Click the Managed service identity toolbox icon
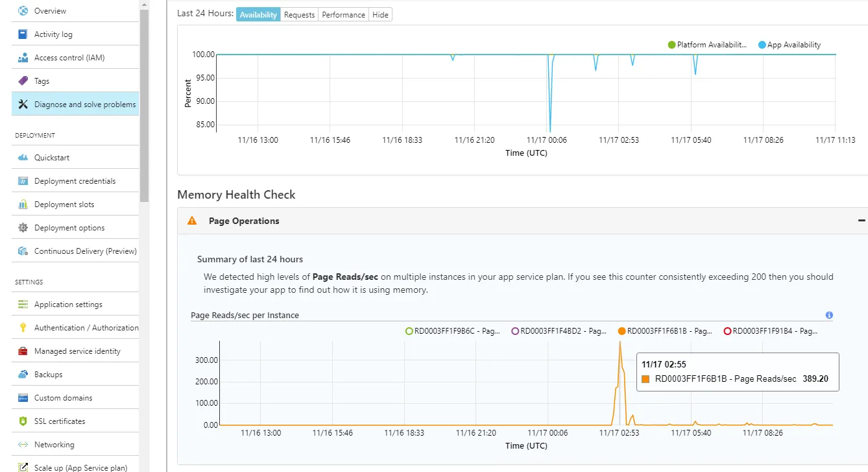 23,351
